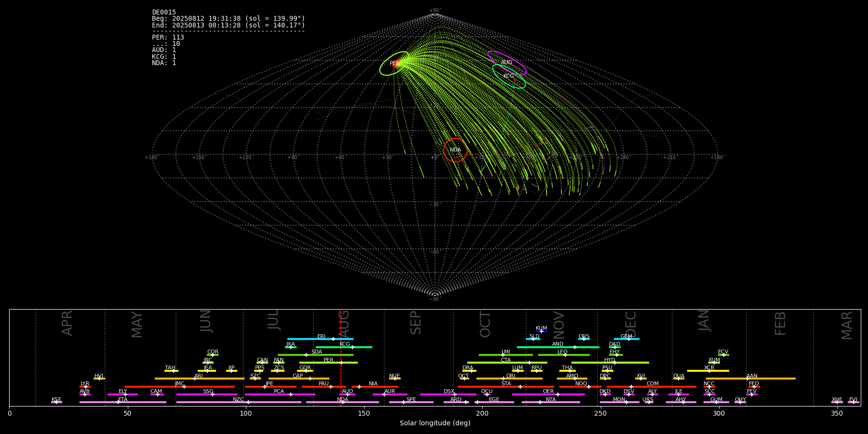Click the 'End: 20250813 00:13:28' line
This screenshot has width=868, height=434.
point(229,25)
